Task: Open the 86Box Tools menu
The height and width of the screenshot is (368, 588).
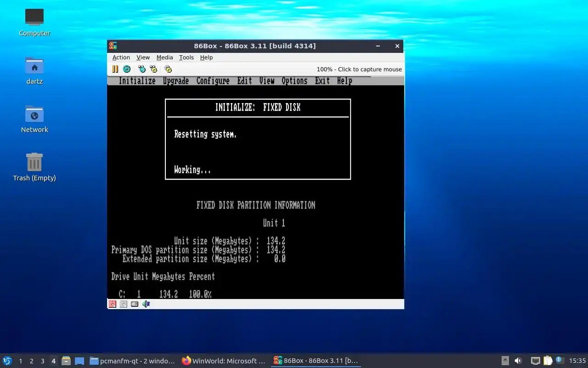Action: click(186, 57)
